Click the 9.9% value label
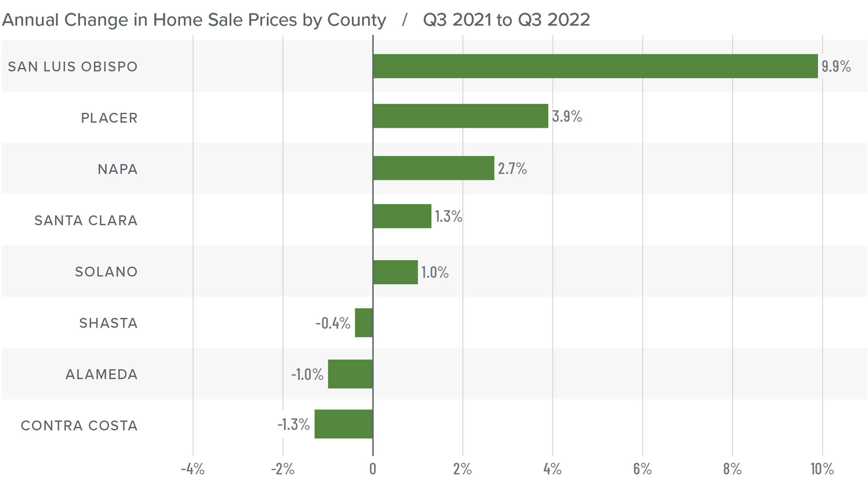The height and width of the screenshot is (500, 868). (x=836, y=67)
